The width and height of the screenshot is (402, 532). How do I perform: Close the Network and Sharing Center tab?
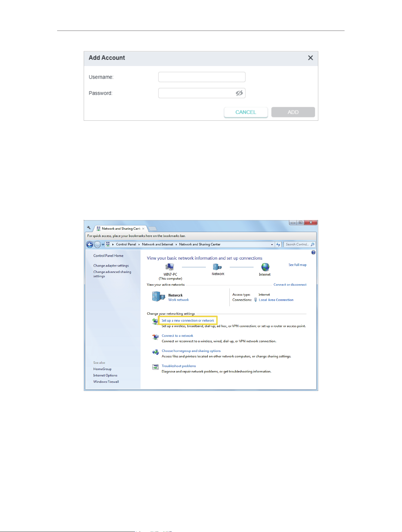coord(143,229)
